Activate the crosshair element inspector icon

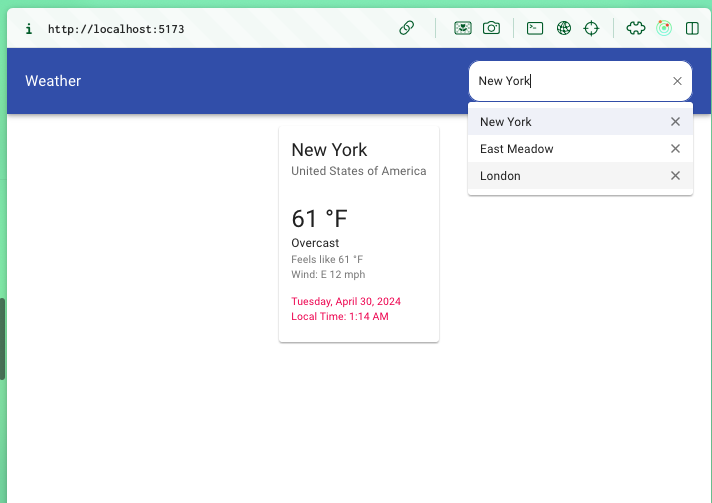591,28
